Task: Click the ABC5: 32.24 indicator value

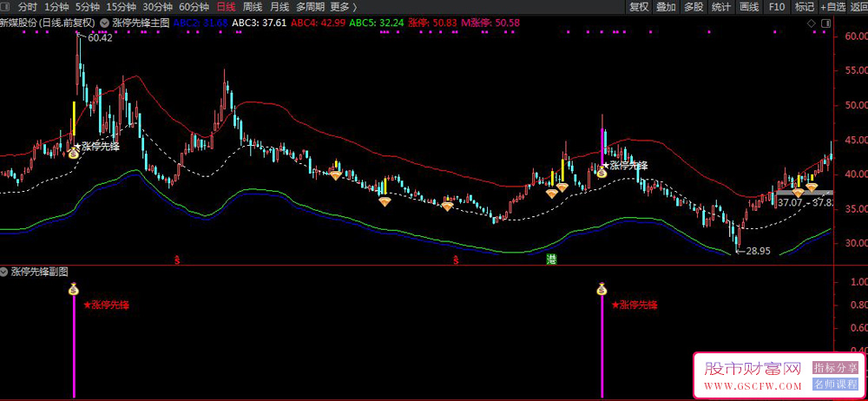Action: (377, 23)
